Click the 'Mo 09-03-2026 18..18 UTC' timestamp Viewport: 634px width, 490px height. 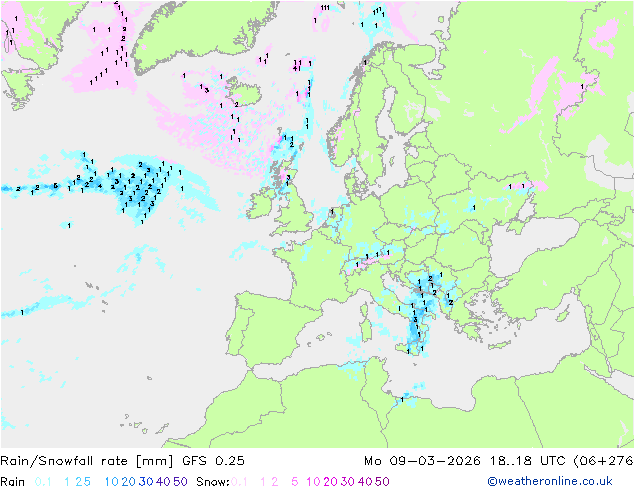tap(466, 460)
